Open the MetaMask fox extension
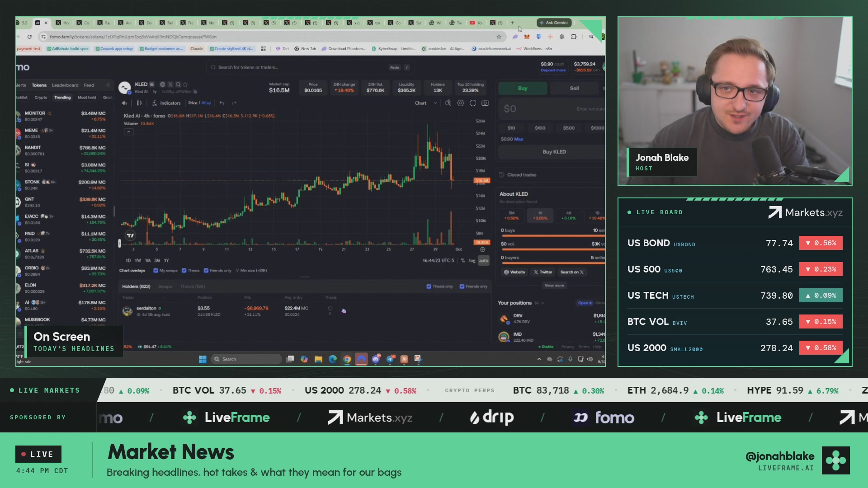Image resolution: width=868 pixels, height=488 pixels. [x=527, y=37]
